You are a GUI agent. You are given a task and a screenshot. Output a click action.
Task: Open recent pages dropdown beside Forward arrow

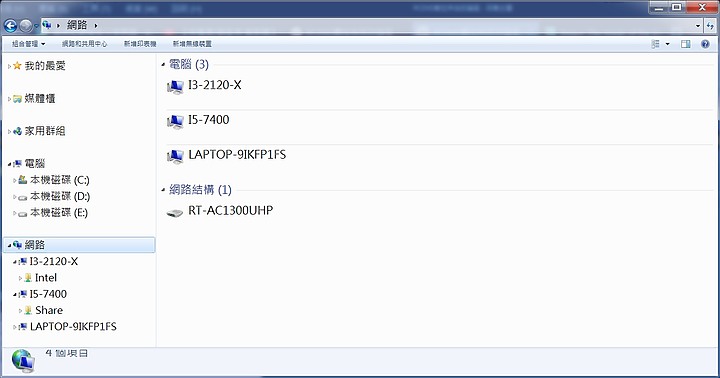coord(36,26)
